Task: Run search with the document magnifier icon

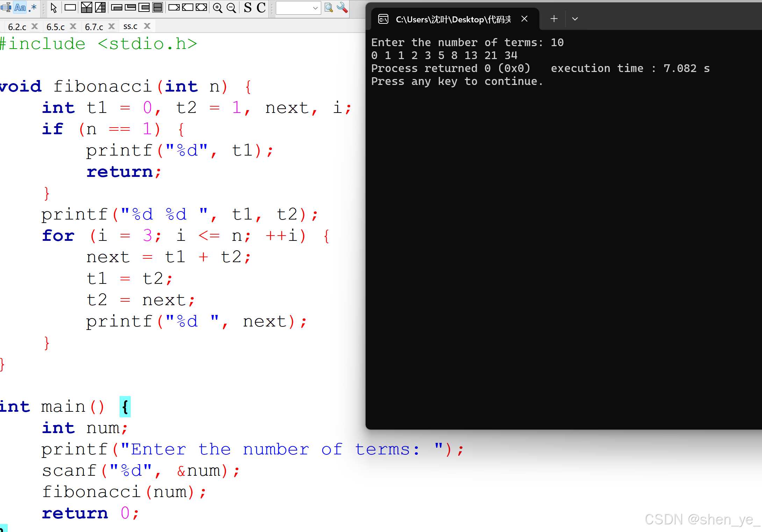Action: (x=329, y=7)
